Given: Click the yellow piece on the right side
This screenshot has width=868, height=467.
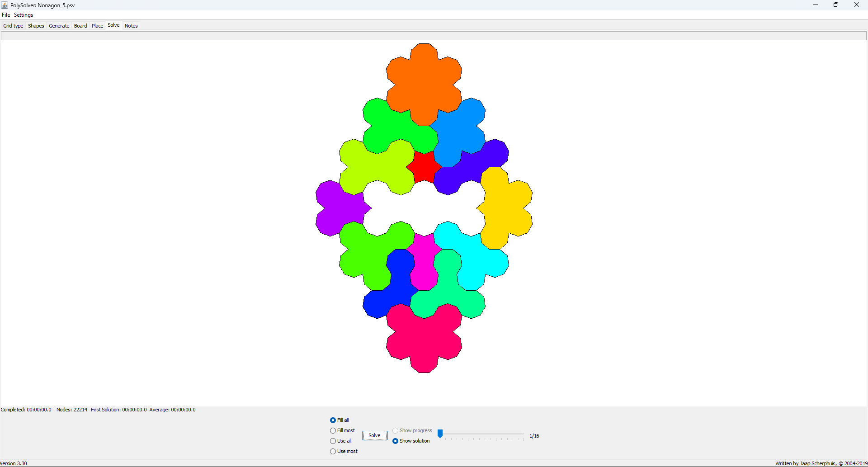Looking at the screenshot, I should tap(505, 208).
